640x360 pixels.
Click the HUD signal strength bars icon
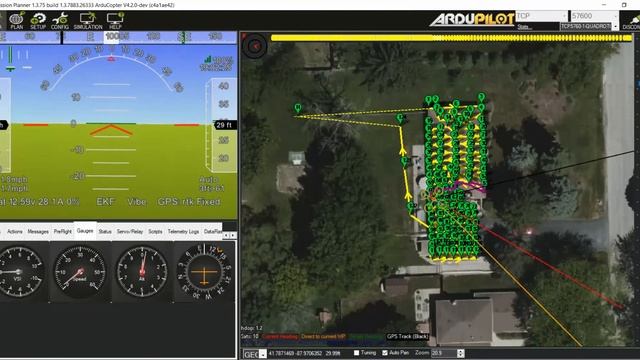[x=208, y=59]
